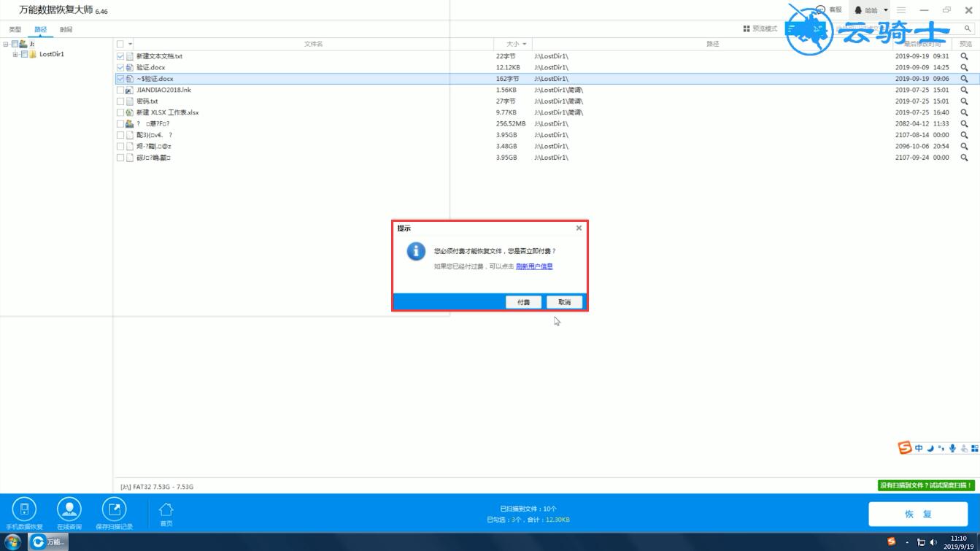The width and height of the screenshot is (980, 551).
Task: Switch to the 类型 tab
Action: click(15, 29)
